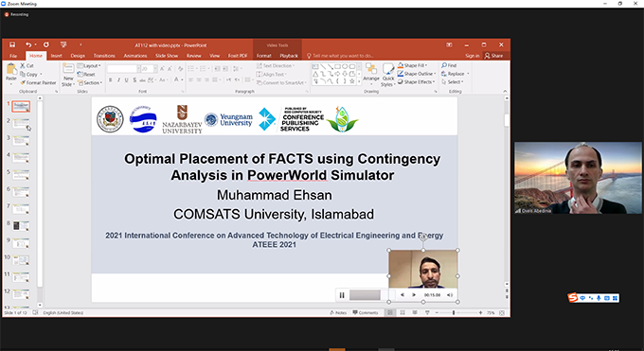The height and width of the screenshot is (351, 644).
Task: Pause the embedded video playback
Action: click(342, 295)
